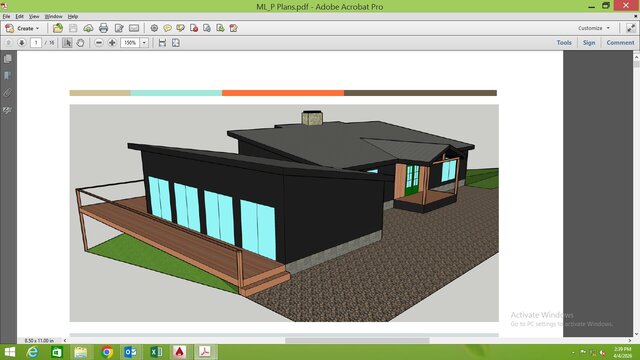
Task: Click the Print icon in toolbar
Action: (104, 28)
